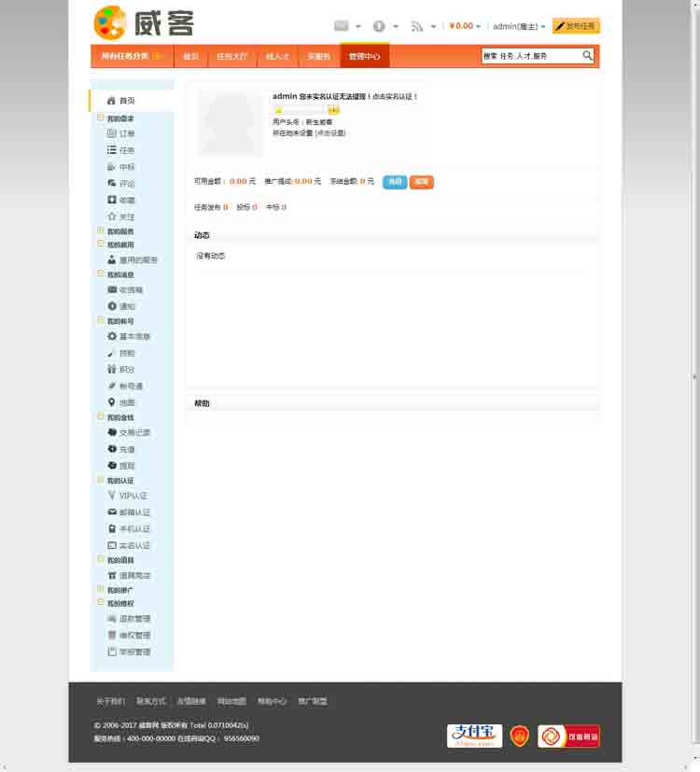Collapse the 我的需求 sidebar section

coord(101,119)
